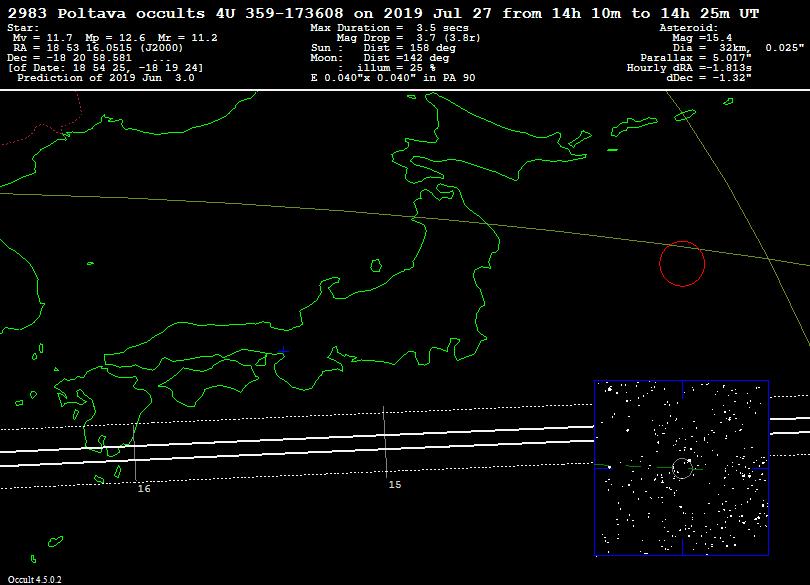
Task: Click the 'Sun : Dist = 158 deg' line
Action: (x=383, y=48)
